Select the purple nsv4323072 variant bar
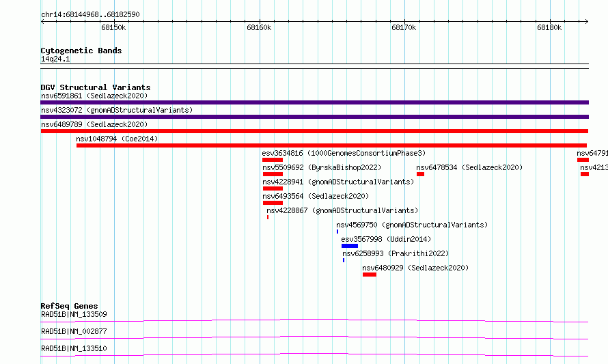Image resolution: width=608 pixels, height=364 pixels. [x=314, y=117]
